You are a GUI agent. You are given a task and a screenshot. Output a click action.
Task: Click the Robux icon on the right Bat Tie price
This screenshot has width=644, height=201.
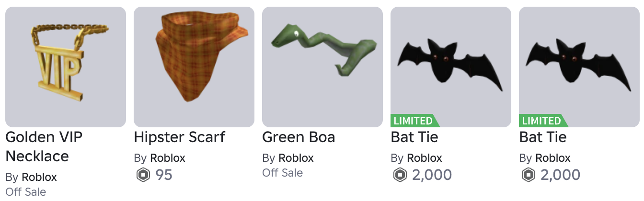pyautogui.click(x=528, y=175)
